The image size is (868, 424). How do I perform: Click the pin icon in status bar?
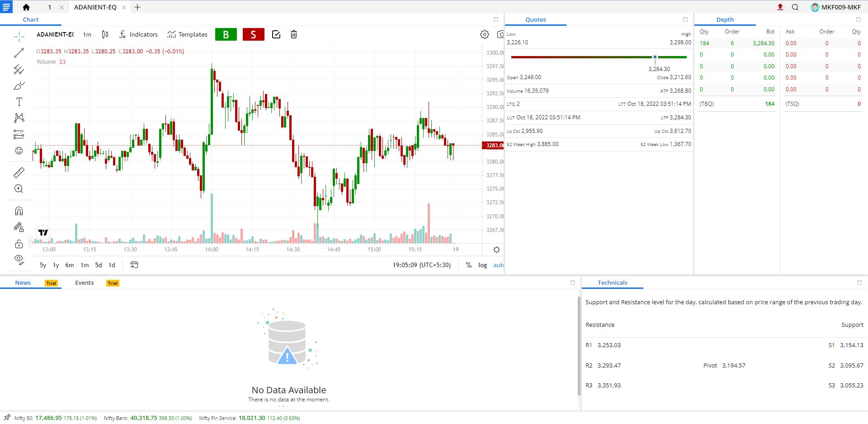7,417
